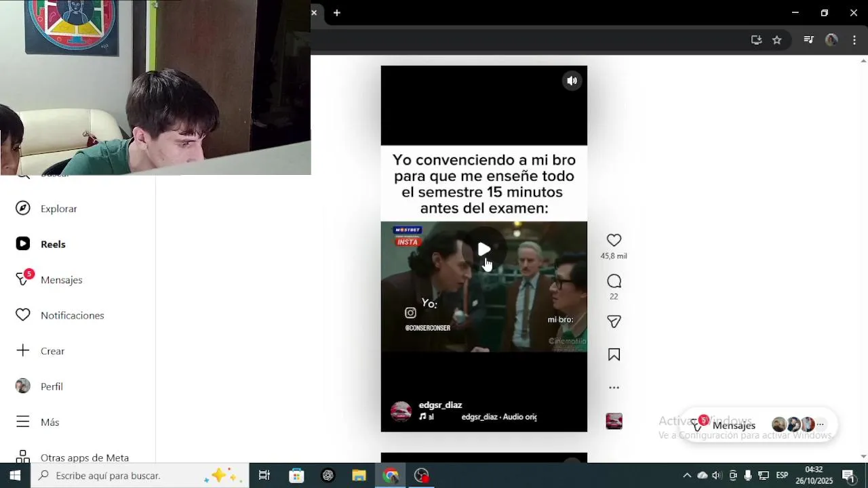This screenshot has width=868, height=488.
Task: Bookmark this page with the star icon
Action: pyautogui.click(x=777, y=40)
